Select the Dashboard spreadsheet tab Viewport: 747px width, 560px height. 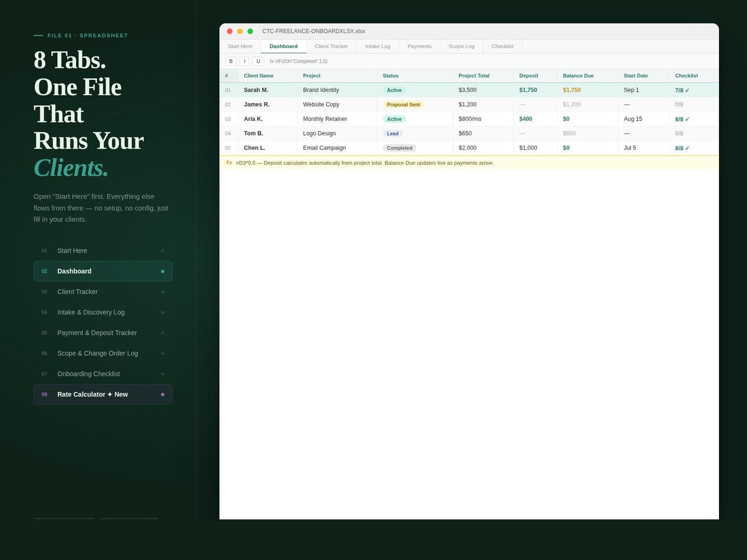pyautogui.click(x=283, y=47)
